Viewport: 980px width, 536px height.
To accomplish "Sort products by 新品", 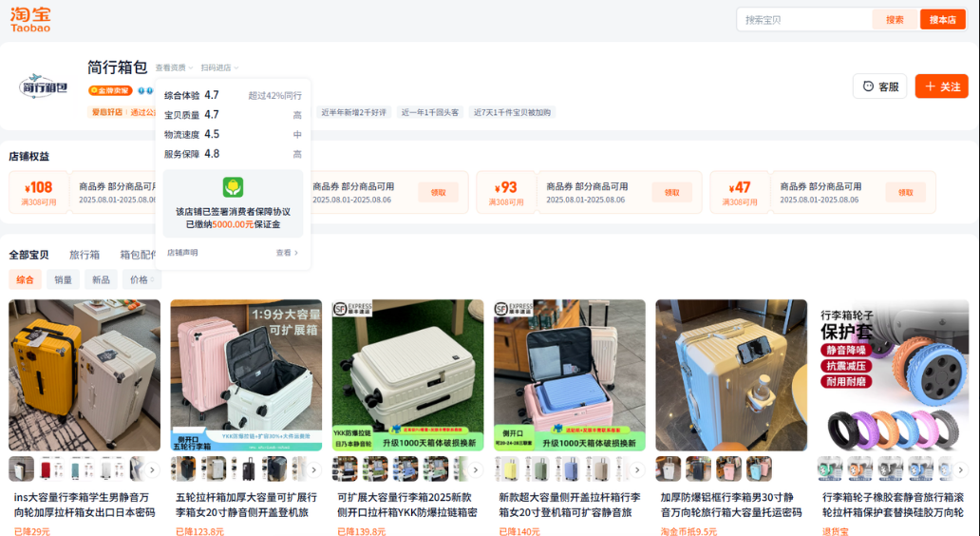I will (x=101, y=279).
